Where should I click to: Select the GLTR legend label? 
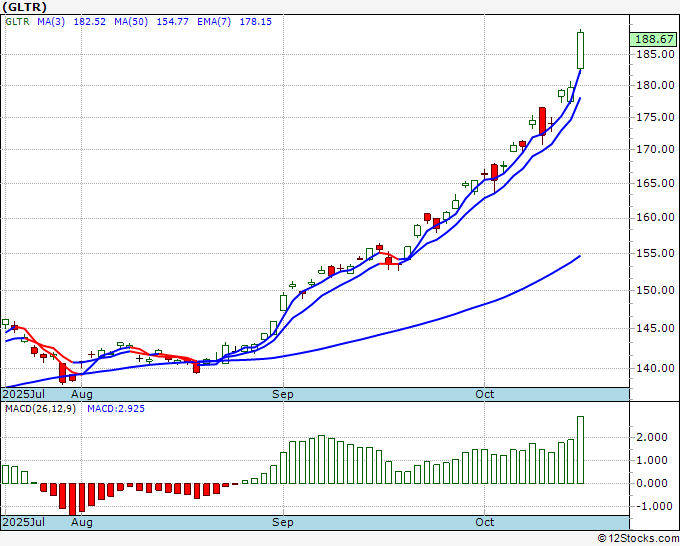[x=17, y=22]
